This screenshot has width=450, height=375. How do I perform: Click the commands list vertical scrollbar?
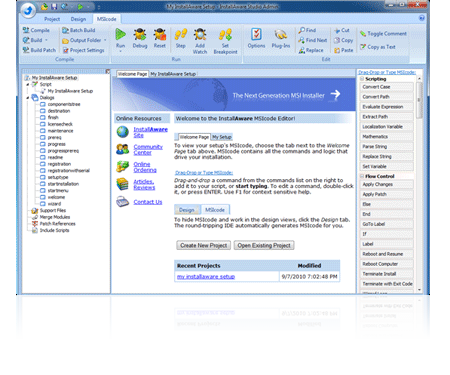419,184
